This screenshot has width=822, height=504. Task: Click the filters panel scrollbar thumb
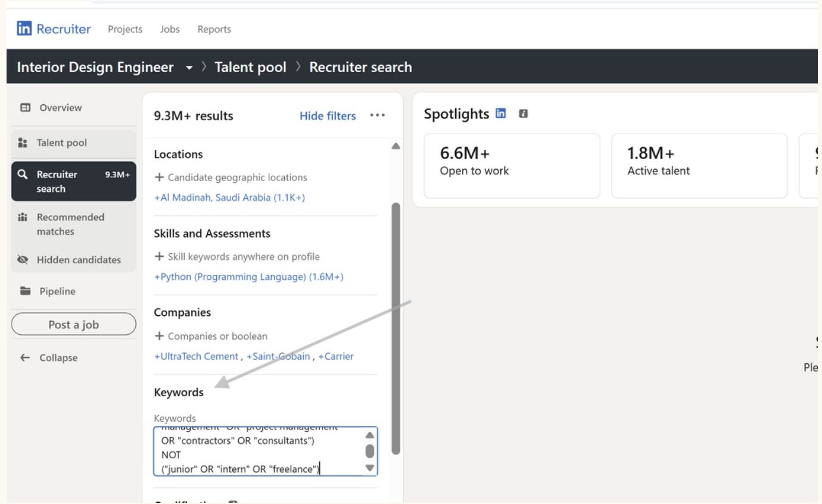(x=396, y=328)
